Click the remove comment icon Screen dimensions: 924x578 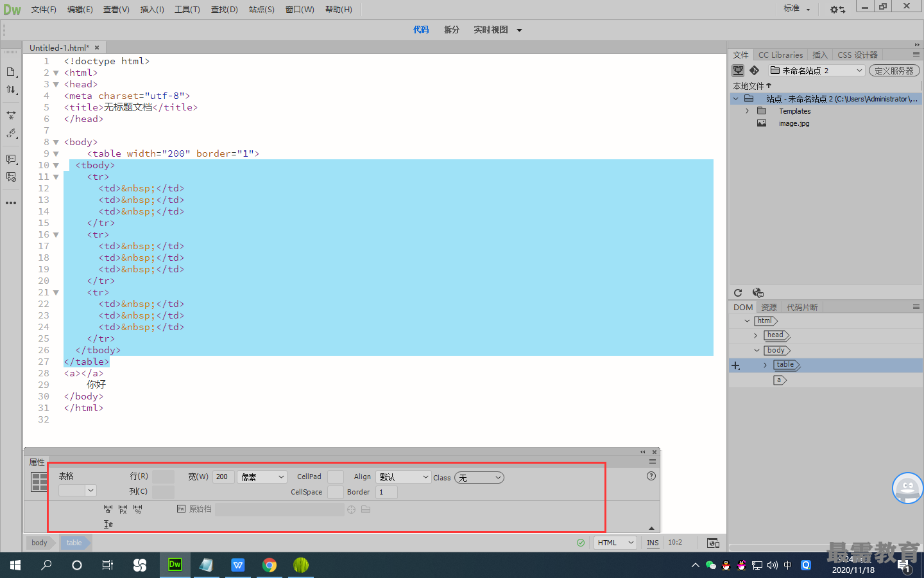tap(11, 177)
